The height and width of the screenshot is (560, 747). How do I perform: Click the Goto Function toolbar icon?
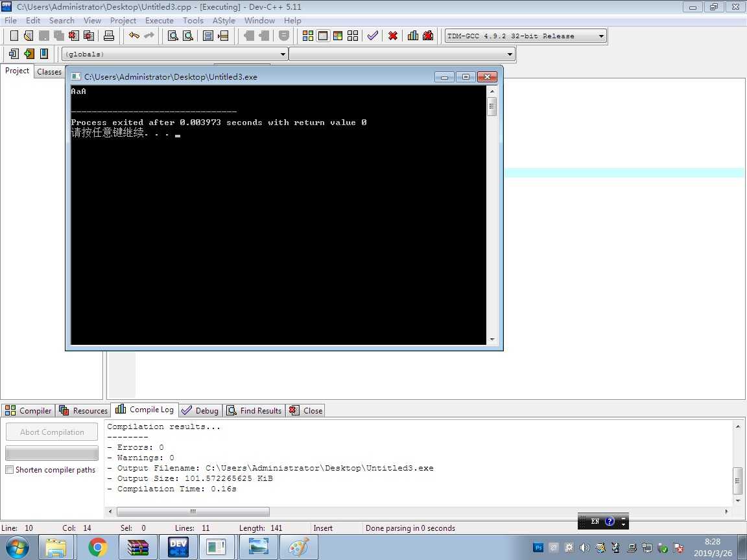[208, 36]
